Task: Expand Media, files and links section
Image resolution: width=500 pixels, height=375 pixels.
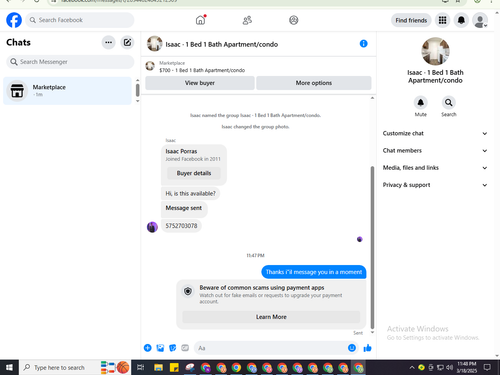Action: (435, 168)
